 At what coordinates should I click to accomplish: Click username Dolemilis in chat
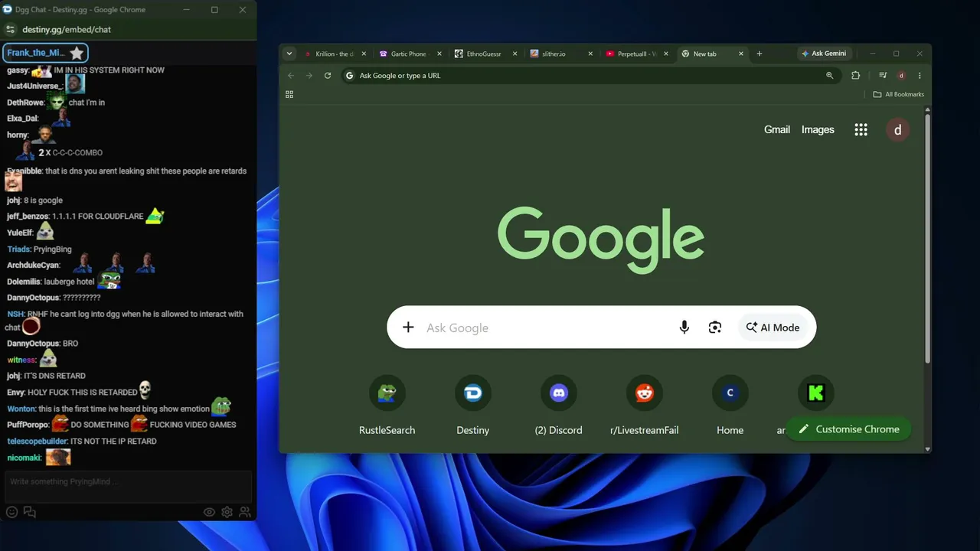pos(24,282)
